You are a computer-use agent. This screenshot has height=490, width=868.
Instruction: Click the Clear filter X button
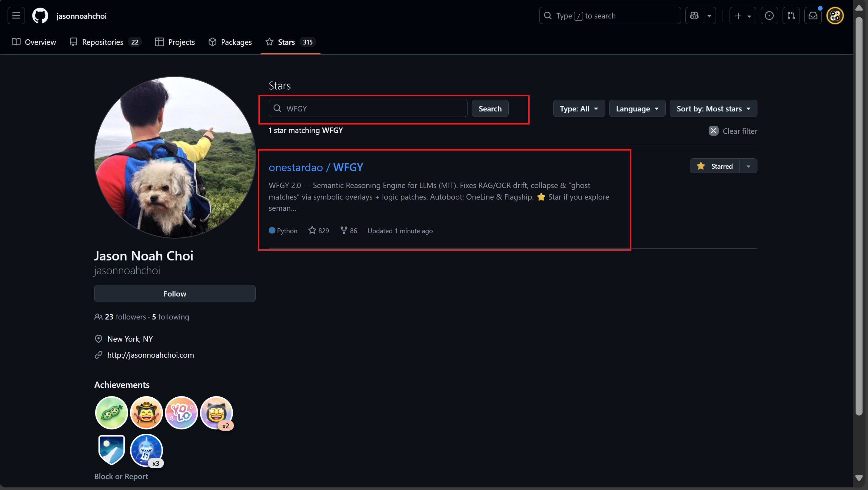click(713, 131)
